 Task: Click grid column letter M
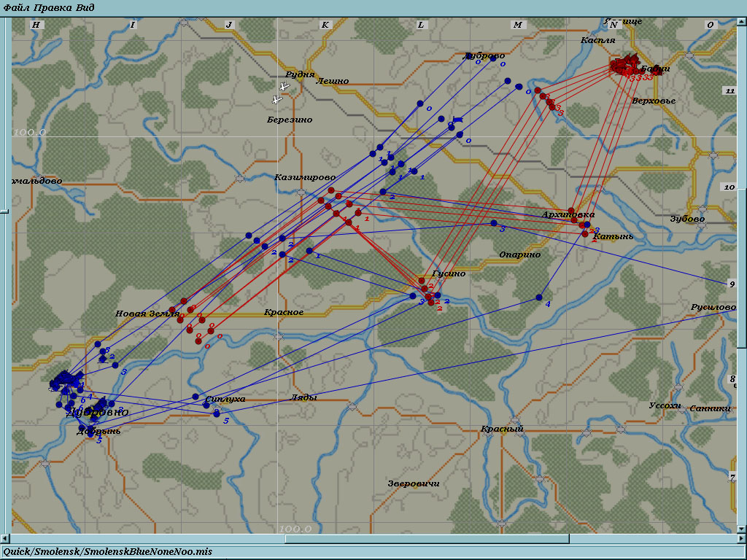(x=517, y=25)
